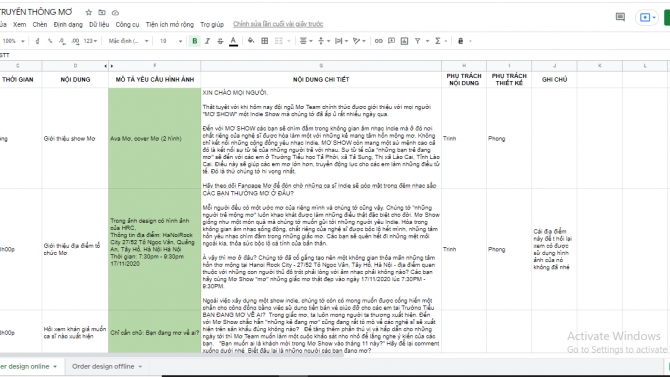Select cell Giới thiệu địa điểm tổ chức Mơ
Screen dimensions: 670x377
tap(75, 249)
